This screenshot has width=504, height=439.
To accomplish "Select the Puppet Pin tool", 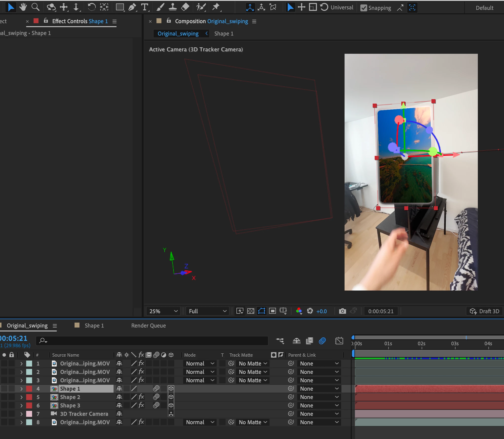I will [216, 7].
